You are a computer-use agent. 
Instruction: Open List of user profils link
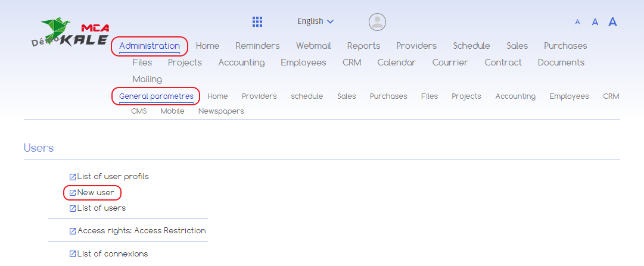[x=113, y=177]
